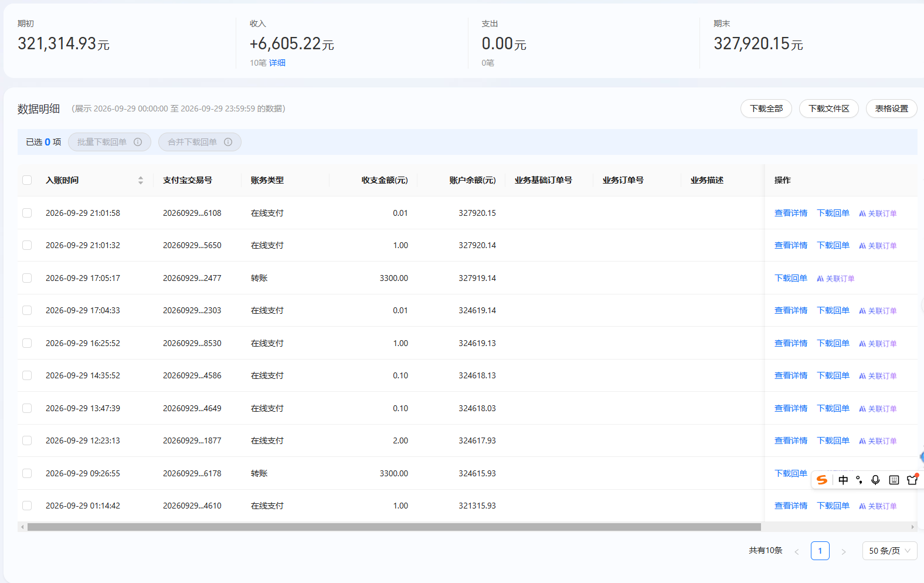Check the row for 2026-09-29 21:01:58
The width and height of the screenshot is (924, 583).
point(27,213)
